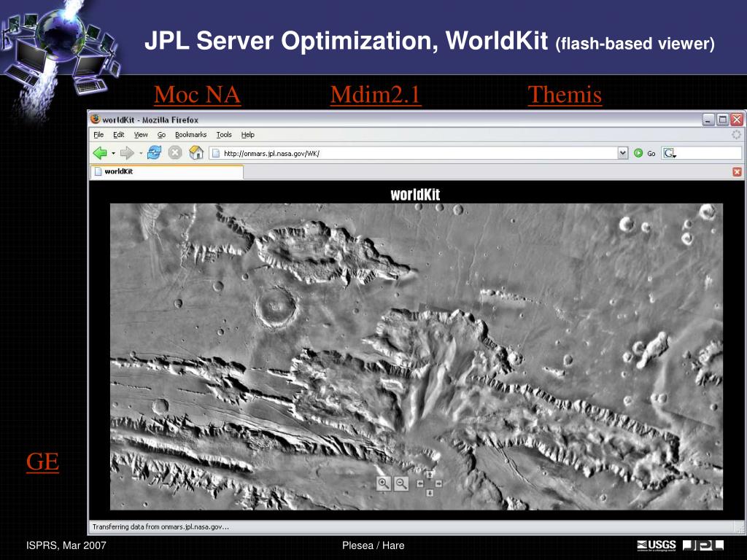Expand the address bar URL dropdown
The height and width of the screenshot is (560, 747).
623,153
